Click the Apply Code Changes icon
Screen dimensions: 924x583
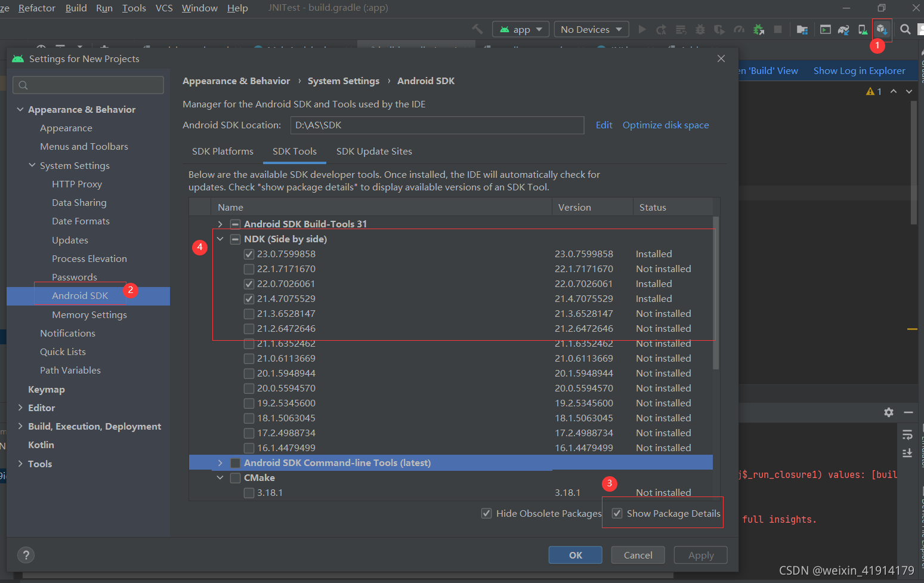681,29
